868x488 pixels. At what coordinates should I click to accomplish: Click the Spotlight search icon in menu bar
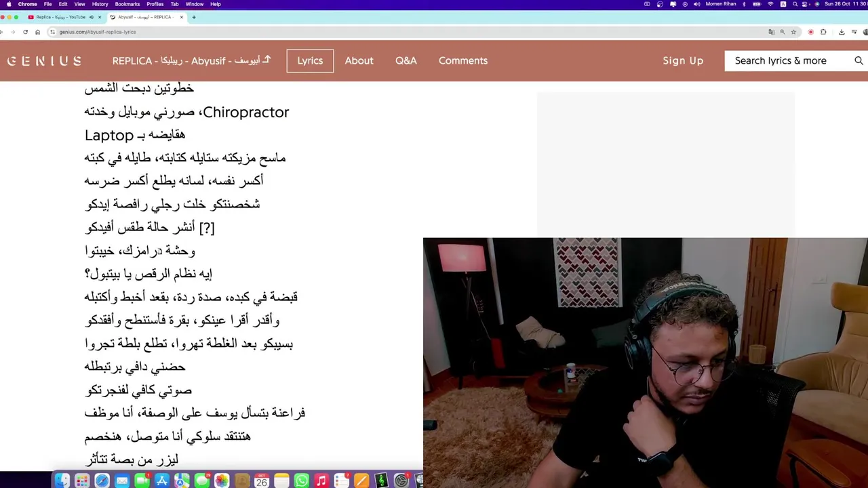tap(795, 4)
